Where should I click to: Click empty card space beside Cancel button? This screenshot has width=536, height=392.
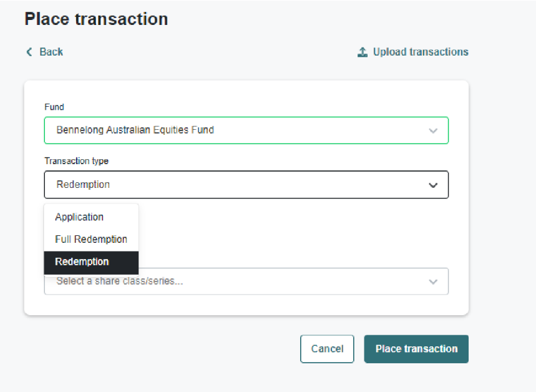187,349
